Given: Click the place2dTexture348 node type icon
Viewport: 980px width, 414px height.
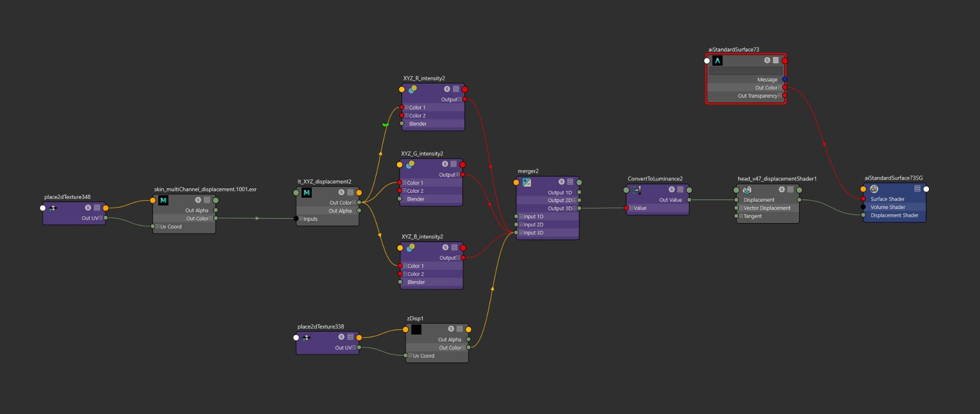Looking at the screenshot, I should 53,208.
